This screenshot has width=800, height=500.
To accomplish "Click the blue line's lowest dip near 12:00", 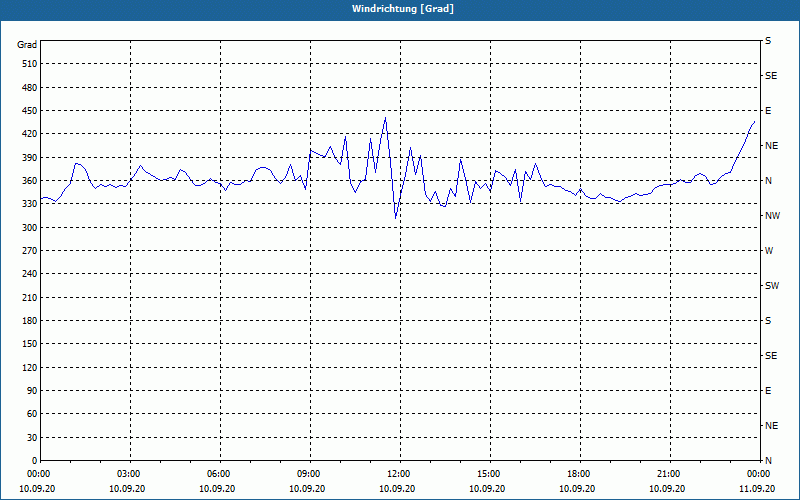I will [395, 218].
